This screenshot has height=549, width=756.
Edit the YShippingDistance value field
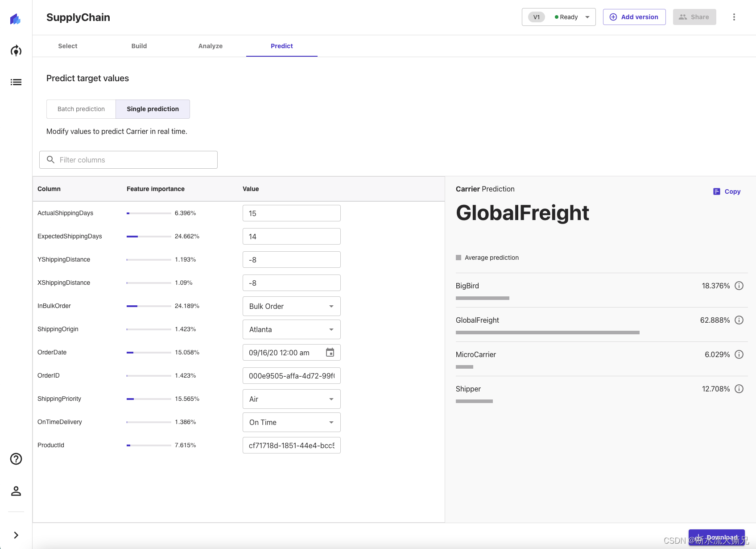(292, 260)
